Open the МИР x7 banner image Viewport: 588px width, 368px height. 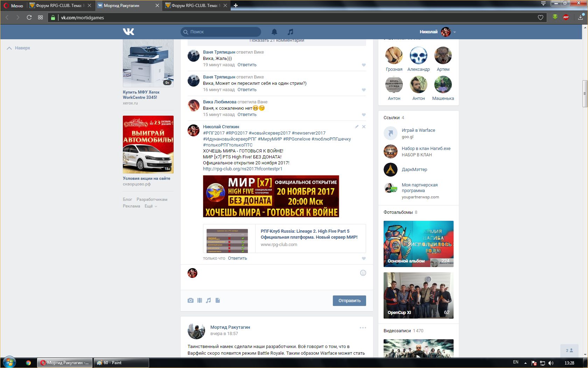tap(271, 196)
